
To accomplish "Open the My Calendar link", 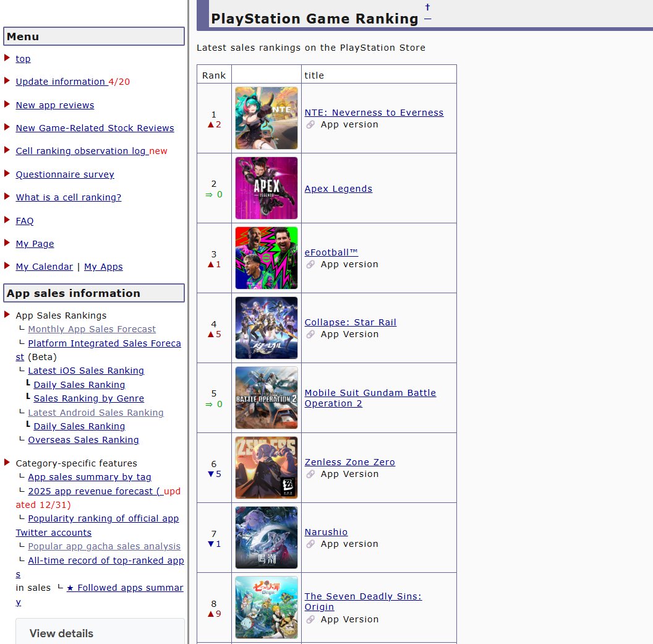I will click(44, 267).
